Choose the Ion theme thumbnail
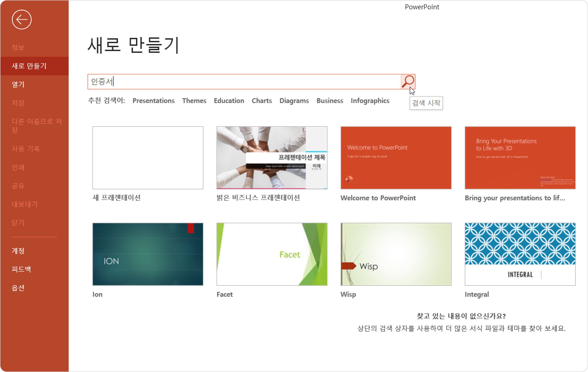Screen dimensions: 588x372 click(x=148, y=254)
